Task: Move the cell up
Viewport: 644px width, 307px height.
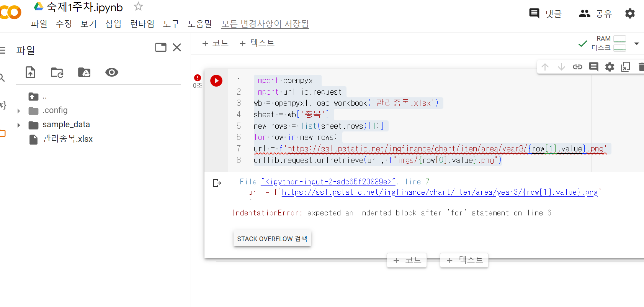Action: coord(545,67)
